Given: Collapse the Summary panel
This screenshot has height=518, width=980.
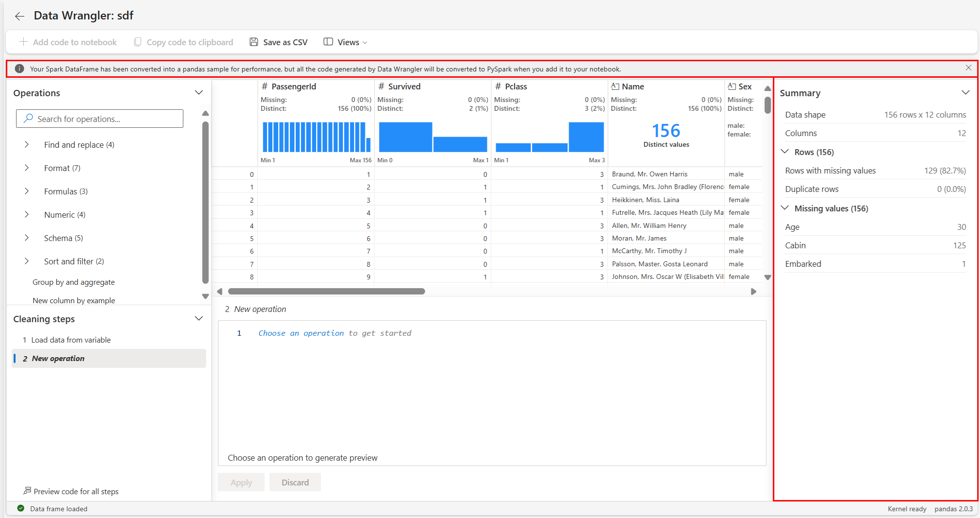Looking at the screenshot, I should [965, 92].
